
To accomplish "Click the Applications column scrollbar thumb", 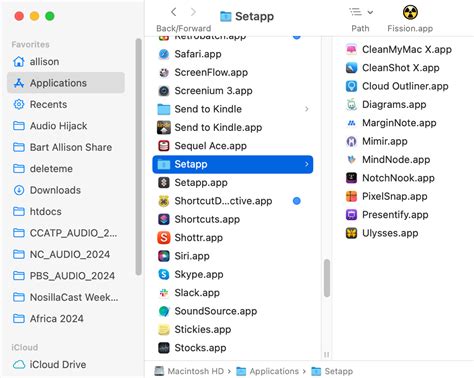I will (x=327, y=278).
